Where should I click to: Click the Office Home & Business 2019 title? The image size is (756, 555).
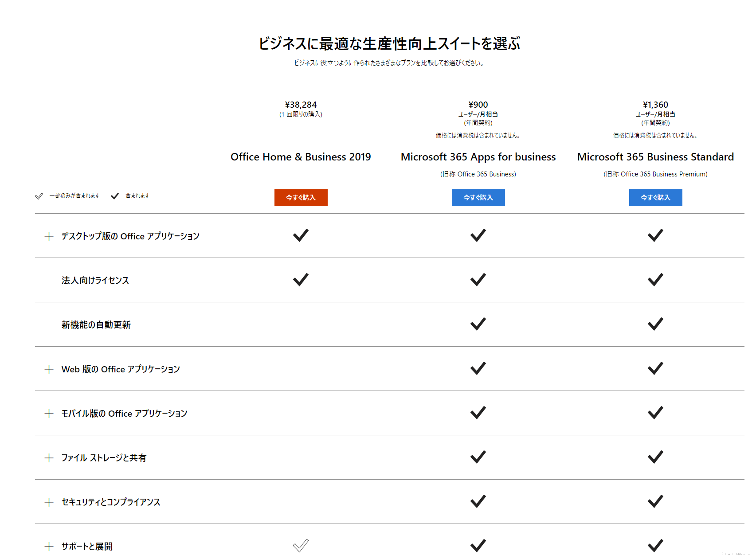tap(301, 157)
